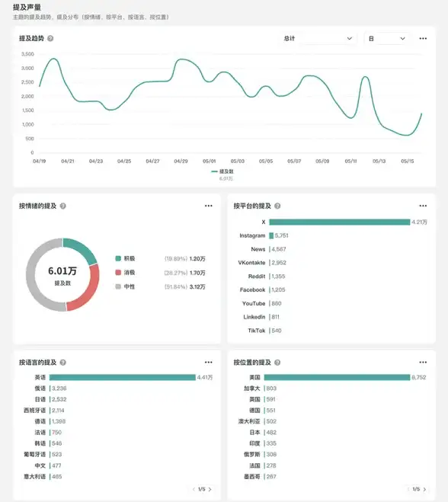
Task: Open more options for 提及趋势 chart
Action: pyautogui.click(x=423, y=38)
